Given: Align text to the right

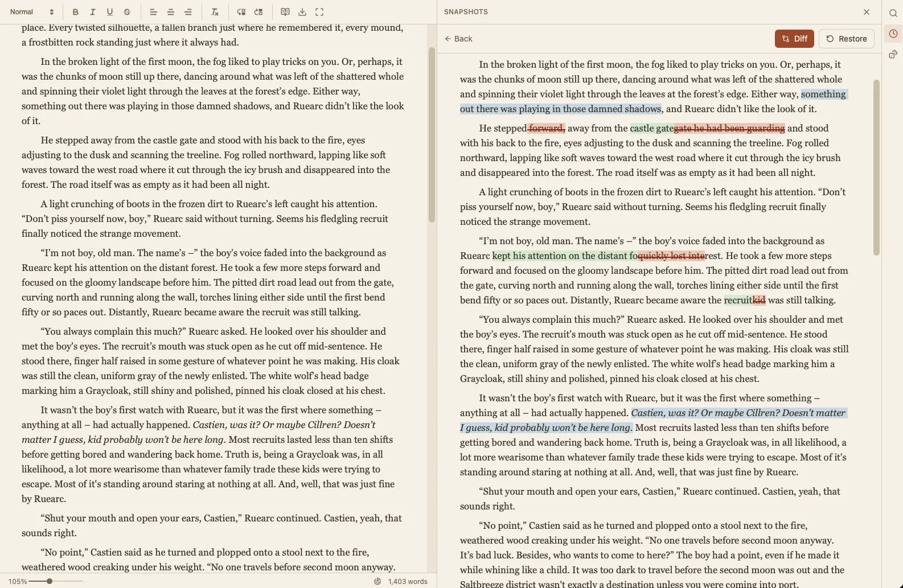Looking at the screenshot, I should click(x=188, y=12).
